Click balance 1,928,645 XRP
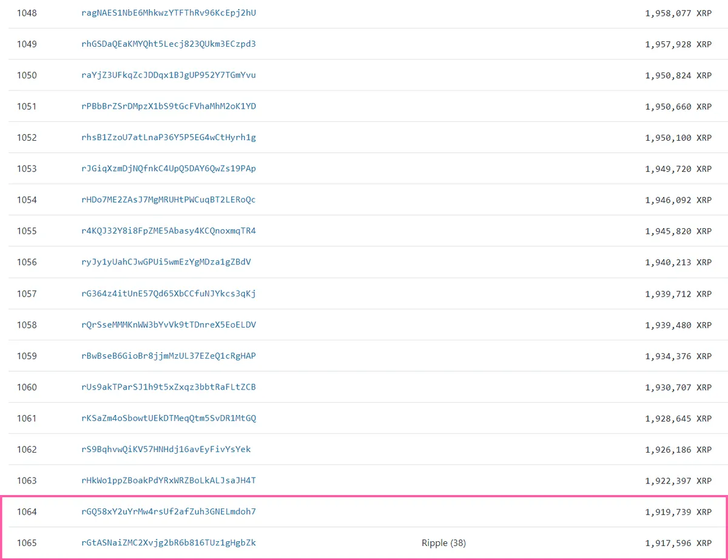The image size is (728, 560). [678, 418]
